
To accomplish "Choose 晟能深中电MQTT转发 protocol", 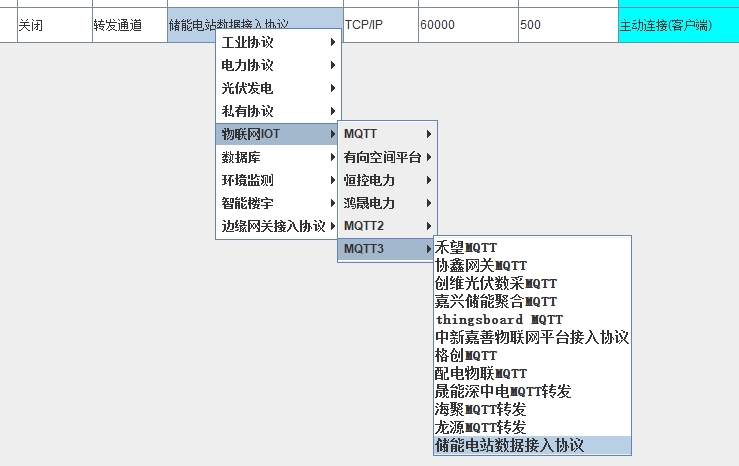I will (x=533, y=391).
